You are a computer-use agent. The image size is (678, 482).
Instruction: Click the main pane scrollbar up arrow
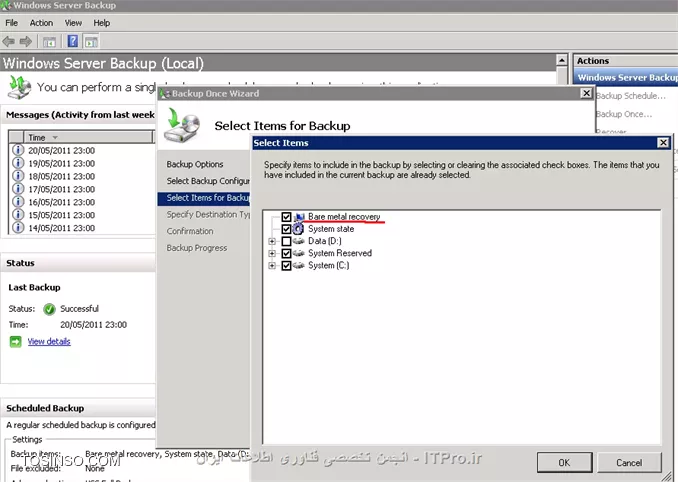[562, 60]
